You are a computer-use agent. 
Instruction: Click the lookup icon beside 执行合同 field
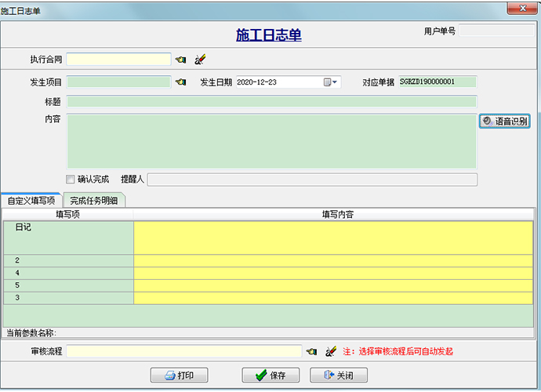tap(181, 60)
